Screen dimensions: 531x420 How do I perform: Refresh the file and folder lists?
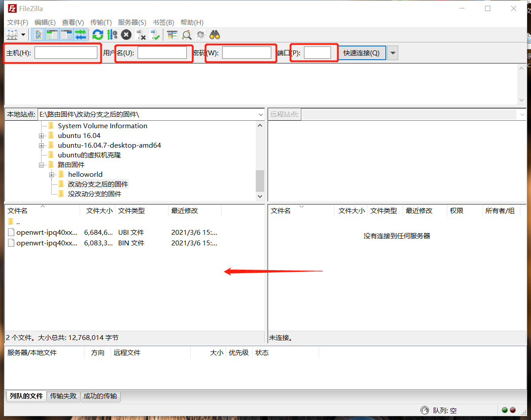pos(98,34)
